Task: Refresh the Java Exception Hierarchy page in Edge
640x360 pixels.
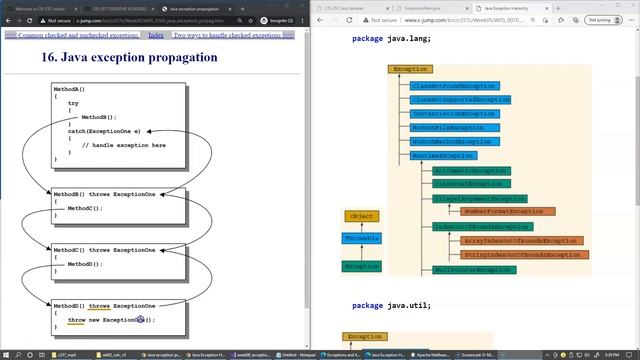Action: (349, 20)
